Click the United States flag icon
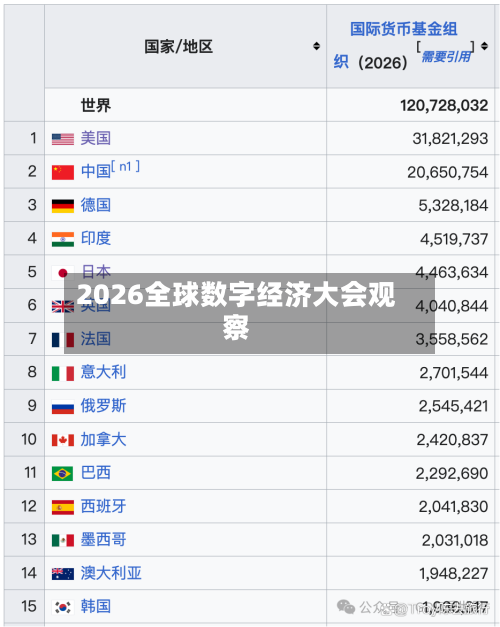The image size is (500, 627). [63, 139]
